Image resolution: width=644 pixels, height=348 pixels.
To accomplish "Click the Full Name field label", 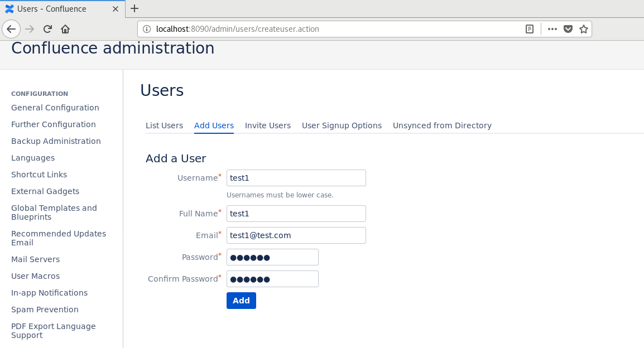I will point(198,214).
